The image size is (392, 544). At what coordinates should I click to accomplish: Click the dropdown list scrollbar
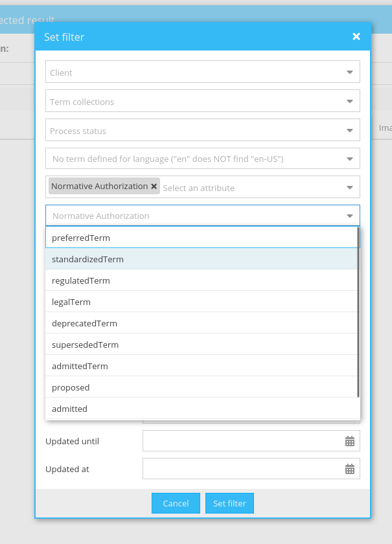(358, 311)
